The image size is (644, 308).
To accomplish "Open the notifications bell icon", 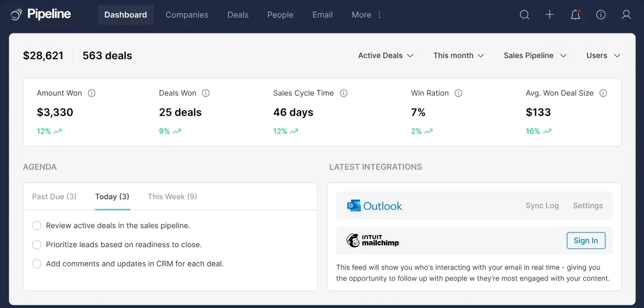I will pos(575,15).
